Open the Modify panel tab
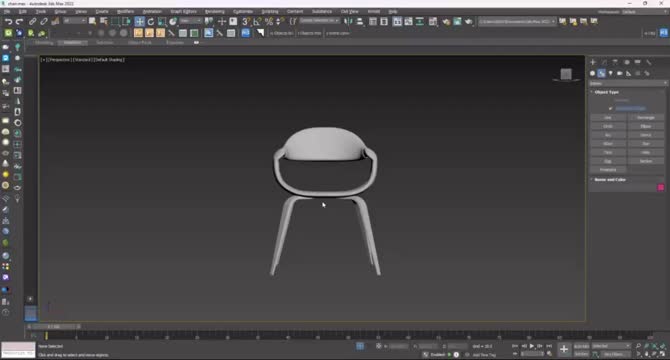Viewport: 670px width, 360px height. point(604,62)
